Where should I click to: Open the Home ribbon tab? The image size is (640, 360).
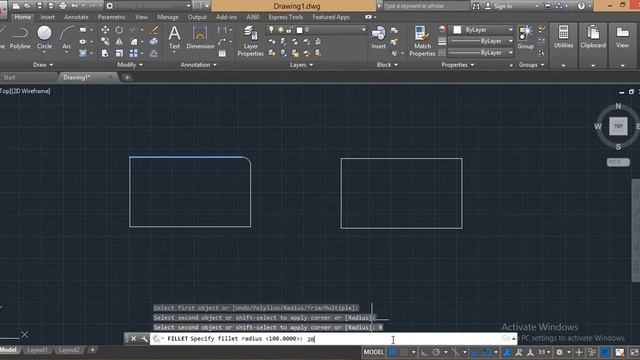point(23,17)
